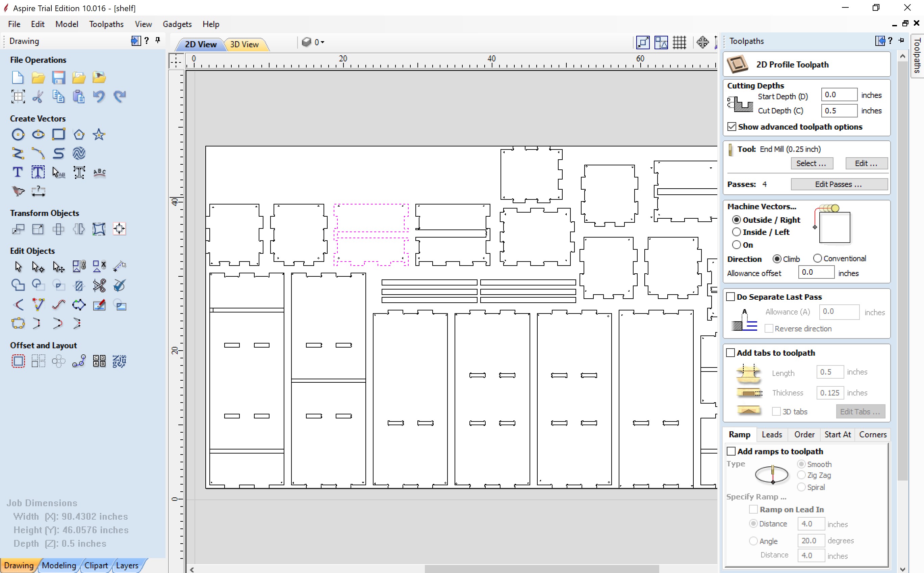Toggle the grid display icon
Viewport: 924px width, 573px height.
pyautogui.click(x=679, y=42)
